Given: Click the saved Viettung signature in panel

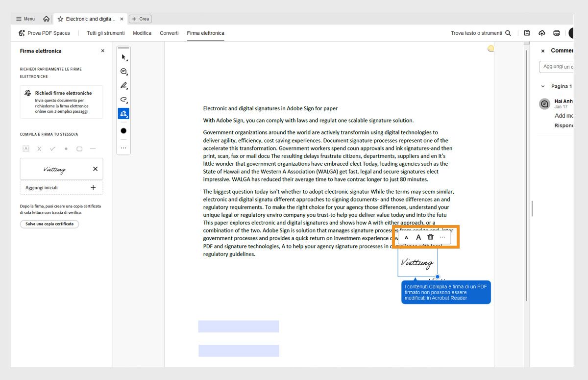Looking at the screenshot, I should point(54,169).
